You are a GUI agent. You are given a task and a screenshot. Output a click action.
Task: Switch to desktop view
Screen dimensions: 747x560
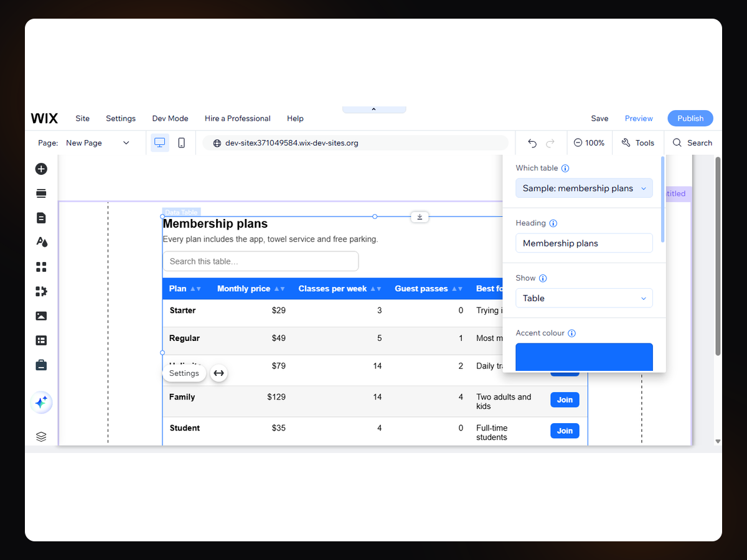tap(160, 142)
